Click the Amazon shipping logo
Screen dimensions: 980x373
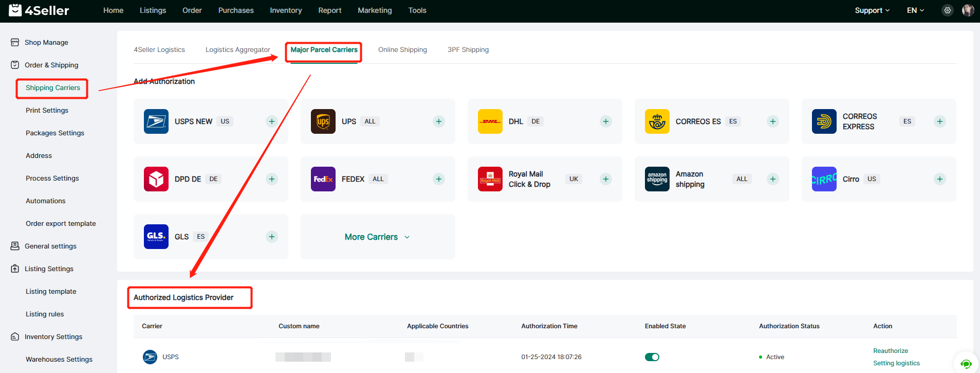(x=657, y=179)
